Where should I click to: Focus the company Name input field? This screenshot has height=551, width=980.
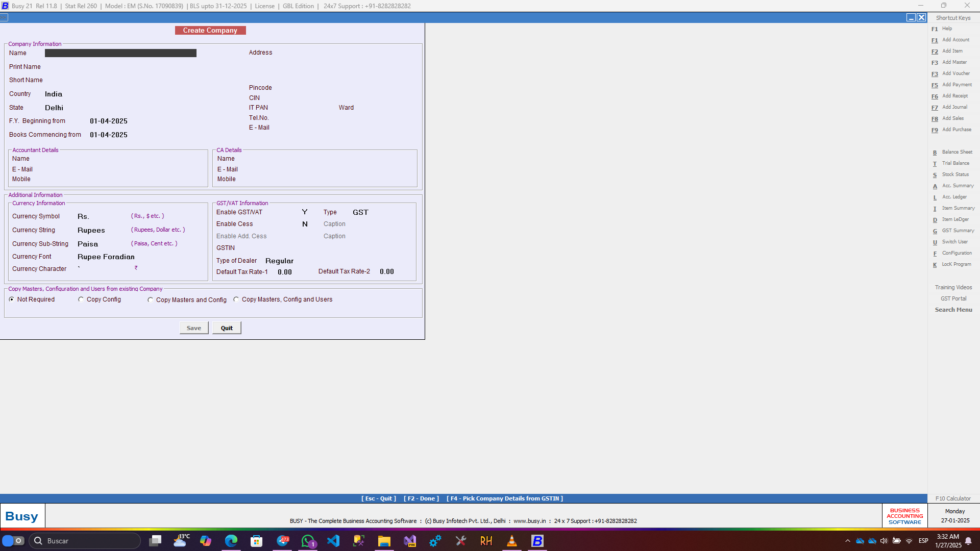click(120, 53)
